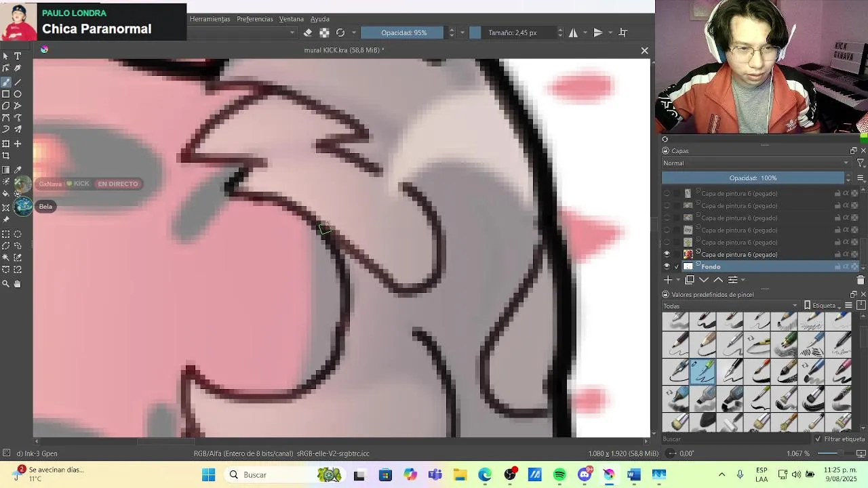The width and height of the screenshot is (868, 488).
Task: Choose the Polyline tool
Action: tap(18, 106)
